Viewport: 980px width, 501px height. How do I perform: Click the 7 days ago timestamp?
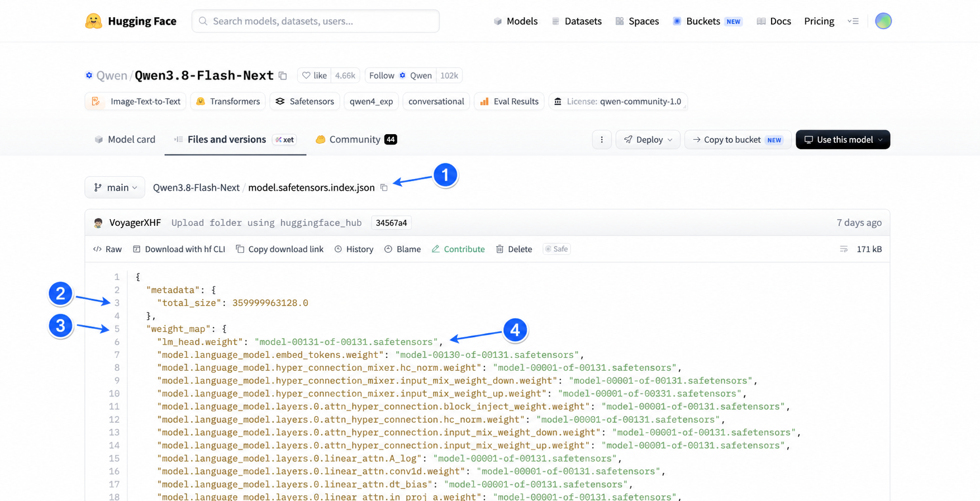click(859, 223)
